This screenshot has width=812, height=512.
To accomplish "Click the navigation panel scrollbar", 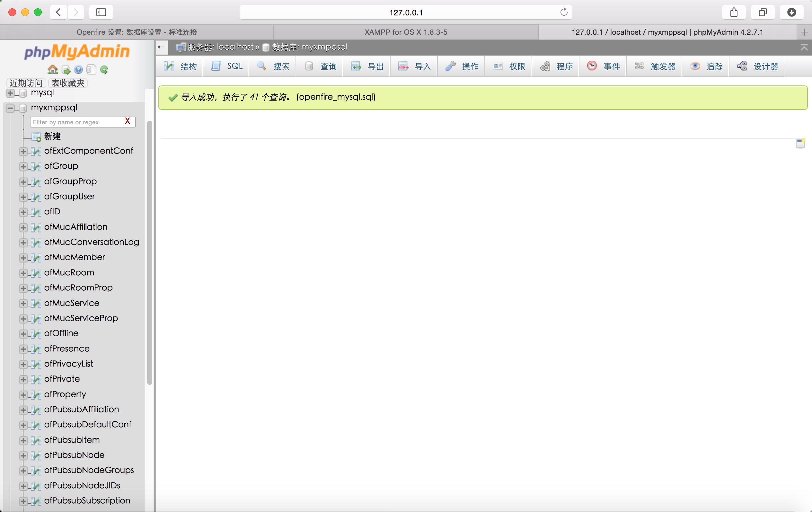I will click(150, 252).
